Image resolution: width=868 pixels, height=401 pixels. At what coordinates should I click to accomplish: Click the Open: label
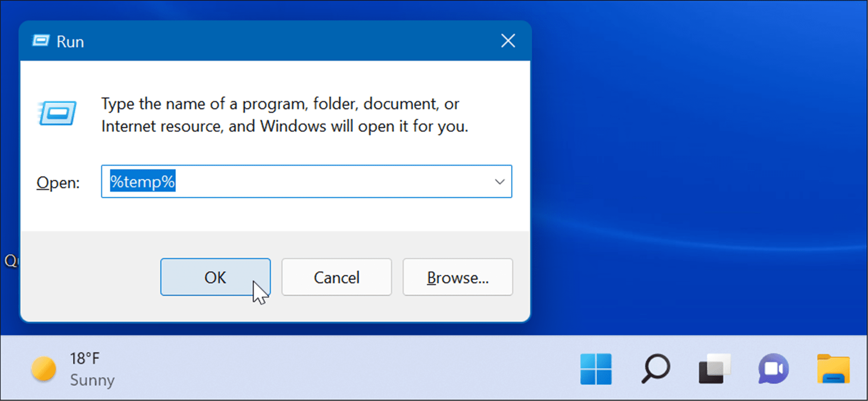[58, 182]
